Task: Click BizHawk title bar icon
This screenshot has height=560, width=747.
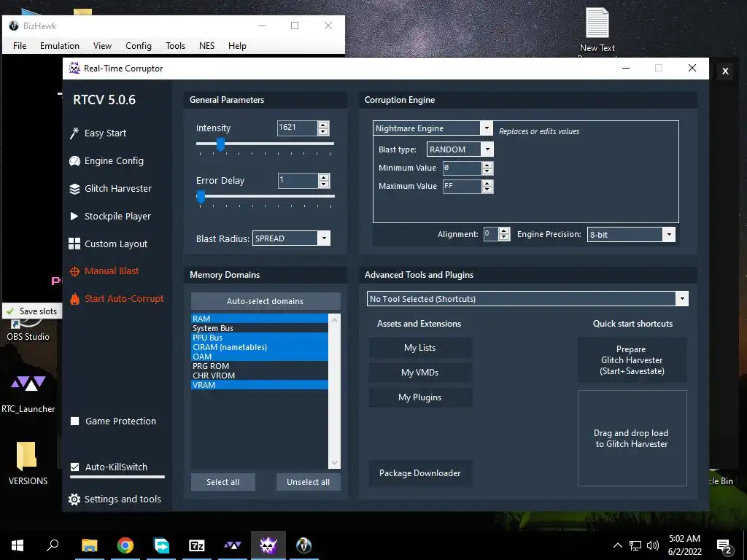Action: (14, 26)
